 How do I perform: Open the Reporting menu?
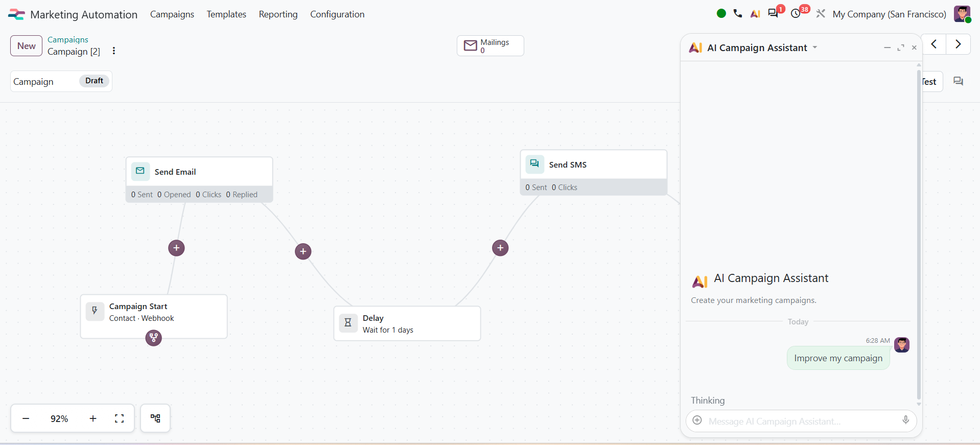tap(278, 14)
